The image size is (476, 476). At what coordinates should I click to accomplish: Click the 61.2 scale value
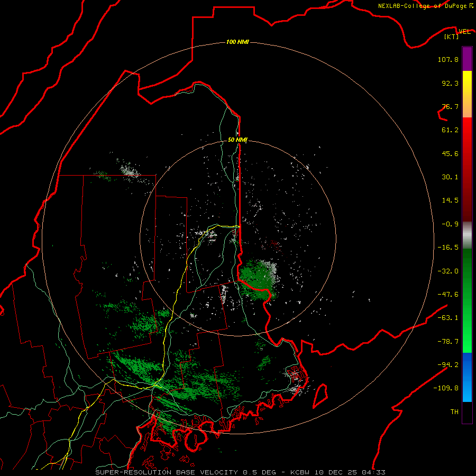(x=450, y=130)
